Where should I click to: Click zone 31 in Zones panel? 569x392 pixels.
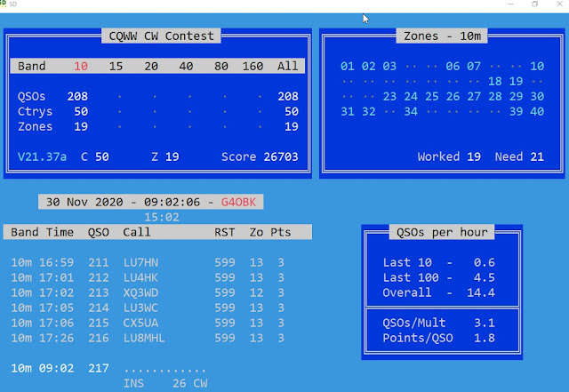[x=348, y=111]
